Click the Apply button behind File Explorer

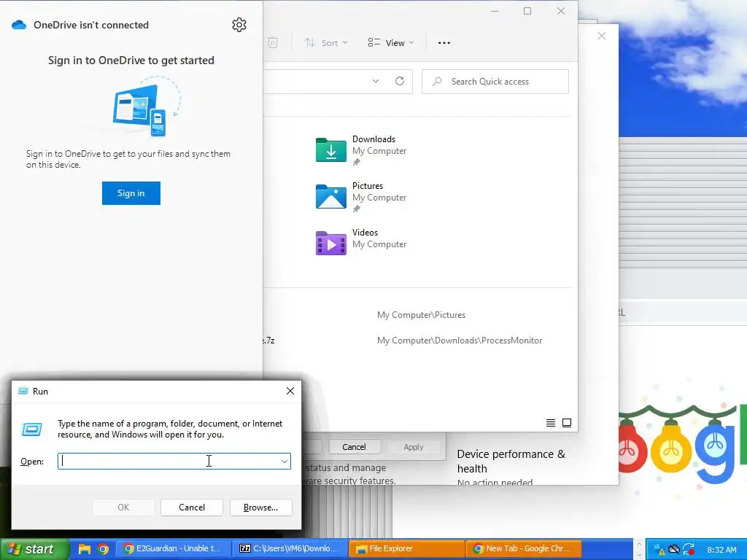[x=414, y=447]
